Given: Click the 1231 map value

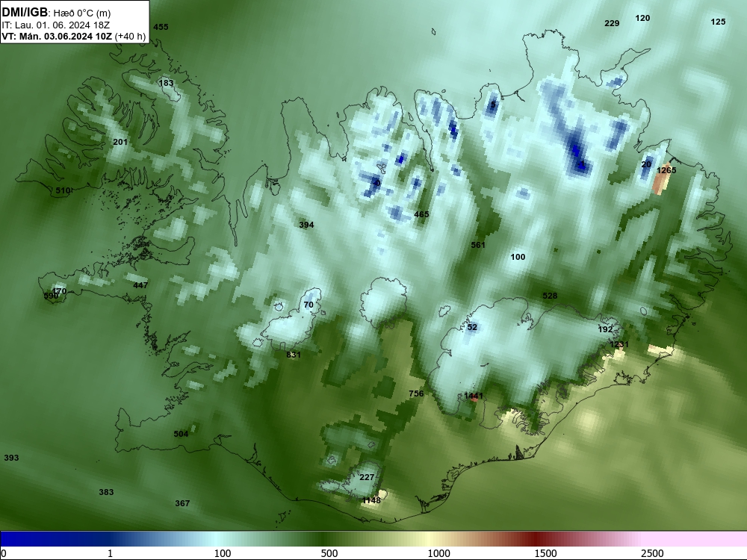Looking at the screenshot, I should coord(619,345).
